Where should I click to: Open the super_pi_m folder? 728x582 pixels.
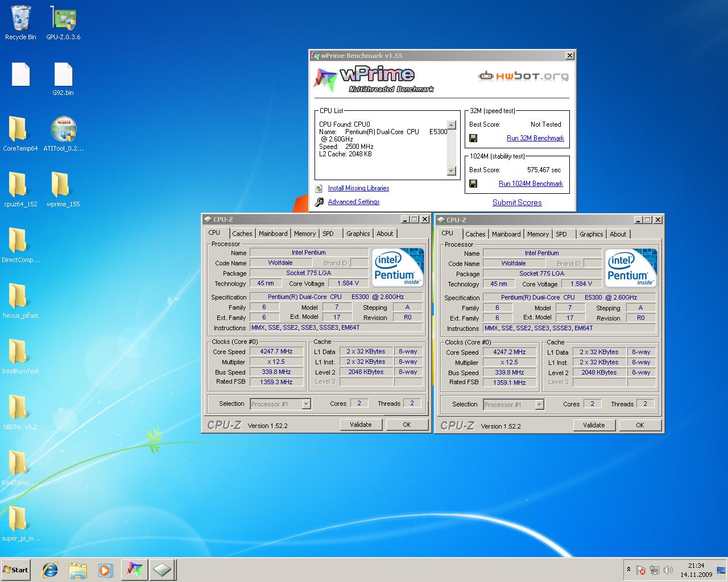tap(20, 524)
